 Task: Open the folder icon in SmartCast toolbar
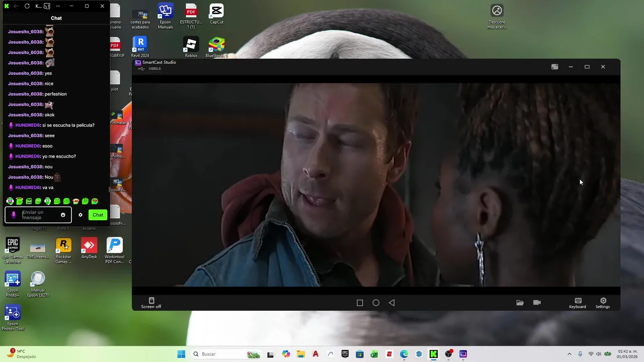520,303
